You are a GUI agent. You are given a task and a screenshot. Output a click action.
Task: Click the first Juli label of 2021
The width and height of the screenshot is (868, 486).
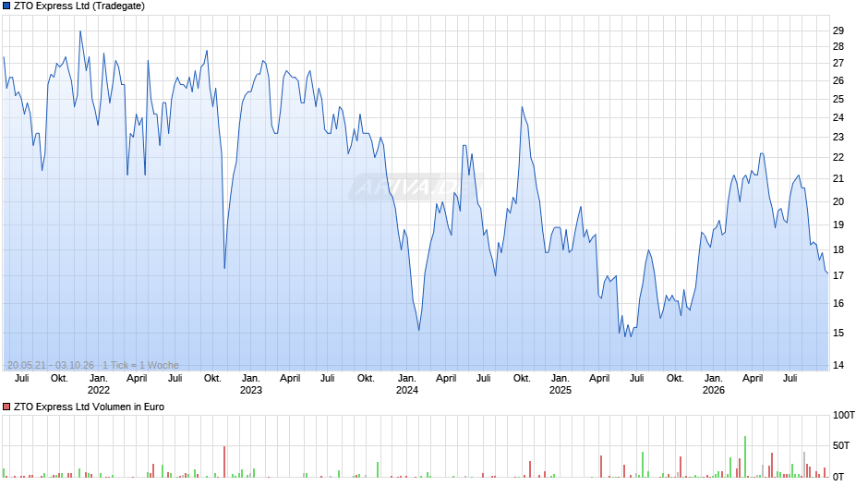click(x=22, y=378)
